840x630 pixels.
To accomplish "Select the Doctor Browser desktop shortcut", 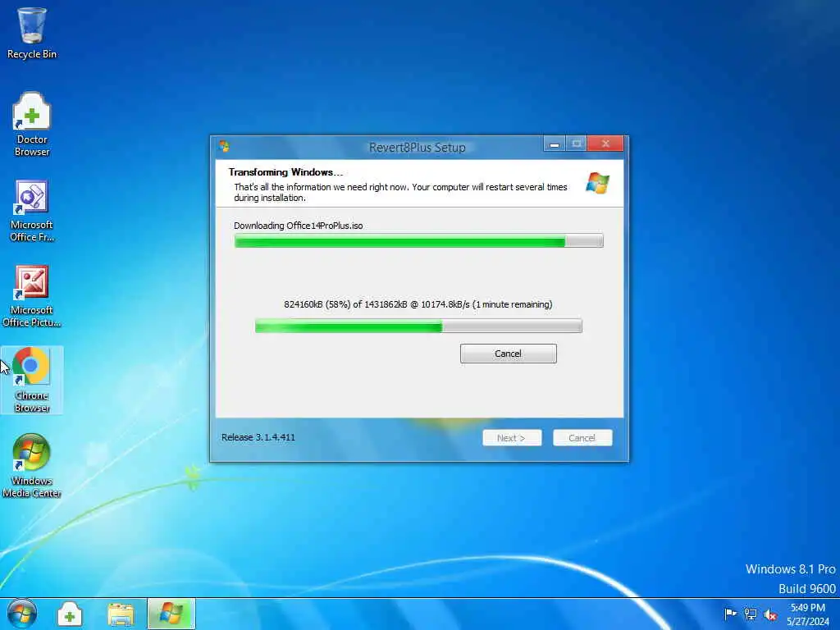I will pyautogui.click(x=32, y=125).
